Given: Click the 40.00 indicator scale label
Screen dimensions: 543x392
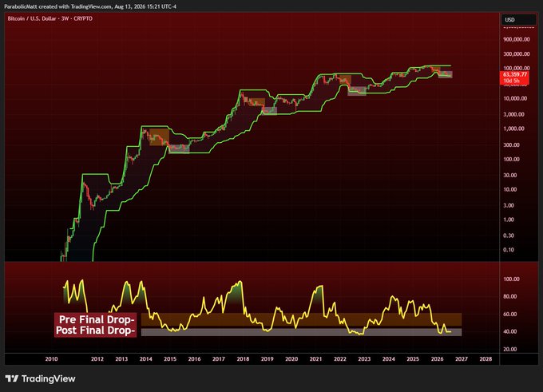Looking at the screenshot, I should point(510,331).
